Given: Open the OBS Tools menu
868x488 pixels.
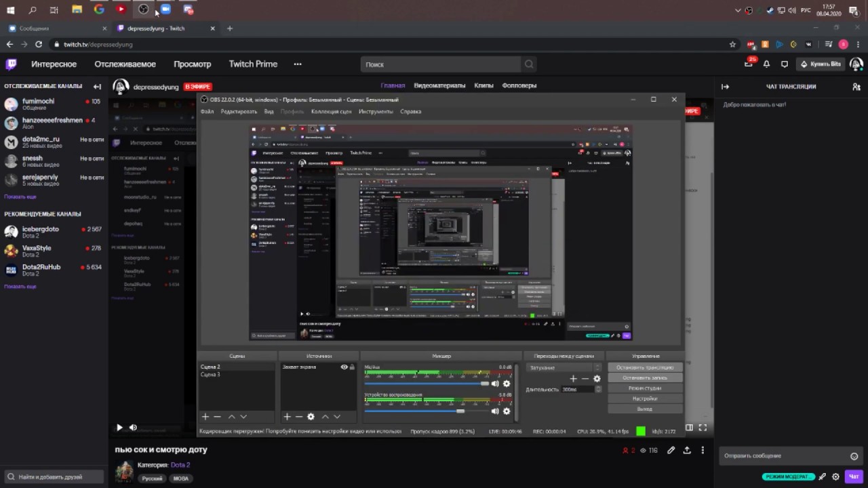Looking at the screenshot, I should pos(376,111).
